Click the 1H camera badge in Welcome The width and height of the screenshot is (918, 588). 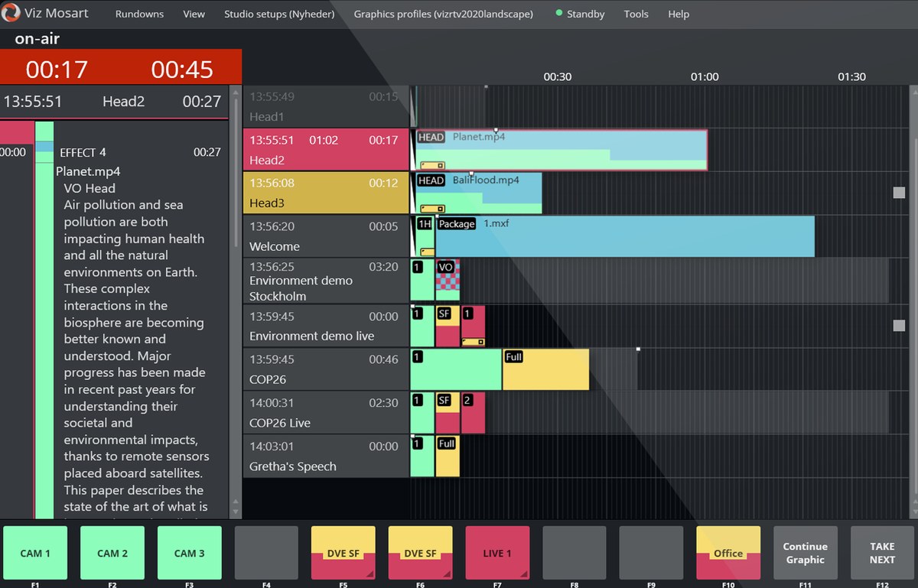[x=425, y=224]
